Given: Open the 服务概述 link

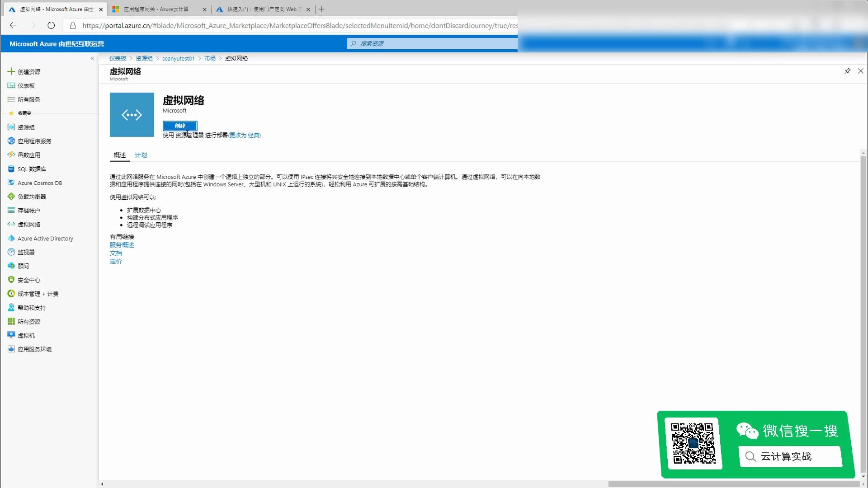Looking at the screenshot, I should click(x=122, y=245).
